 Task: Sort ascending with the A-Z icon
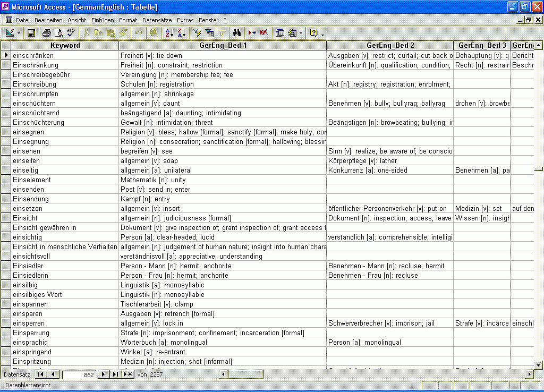pyautogui.click(x=169, y=33)
